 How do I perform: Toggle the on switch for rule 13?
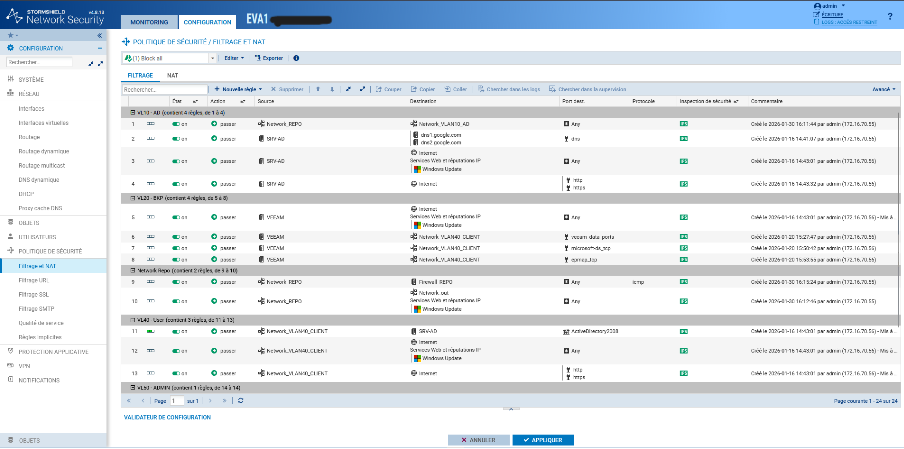point(176,373)
